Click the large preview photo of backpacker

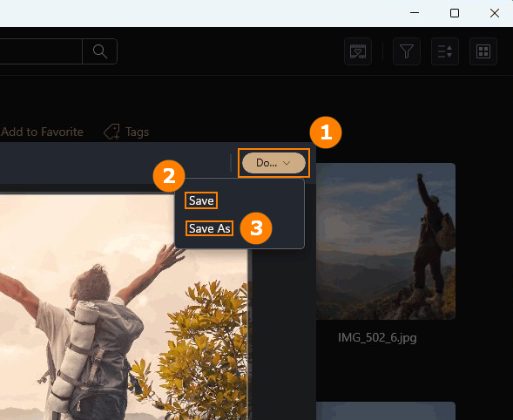tap(124, 307)
